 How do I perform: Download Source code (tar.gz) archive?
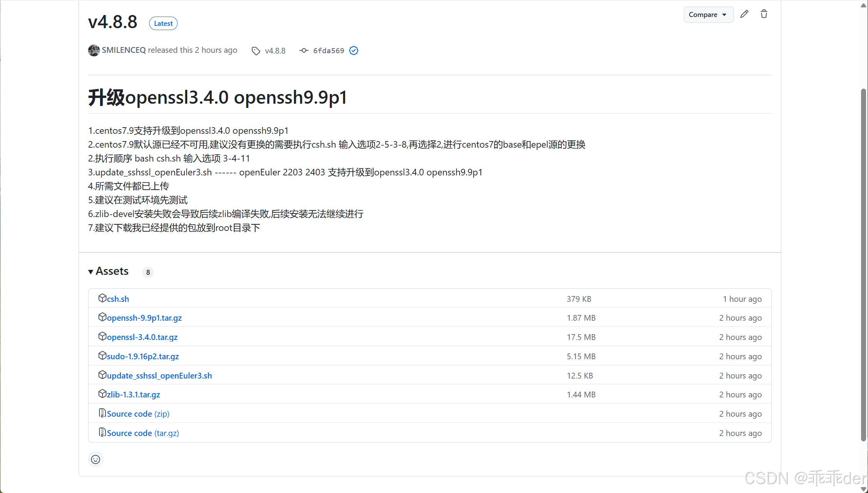tap(143, 433)
